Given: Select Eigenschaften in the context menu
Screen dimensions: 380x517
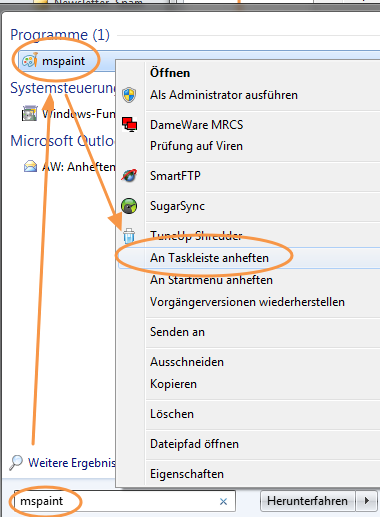Looking at the screenshot, I should pos(187,474).
